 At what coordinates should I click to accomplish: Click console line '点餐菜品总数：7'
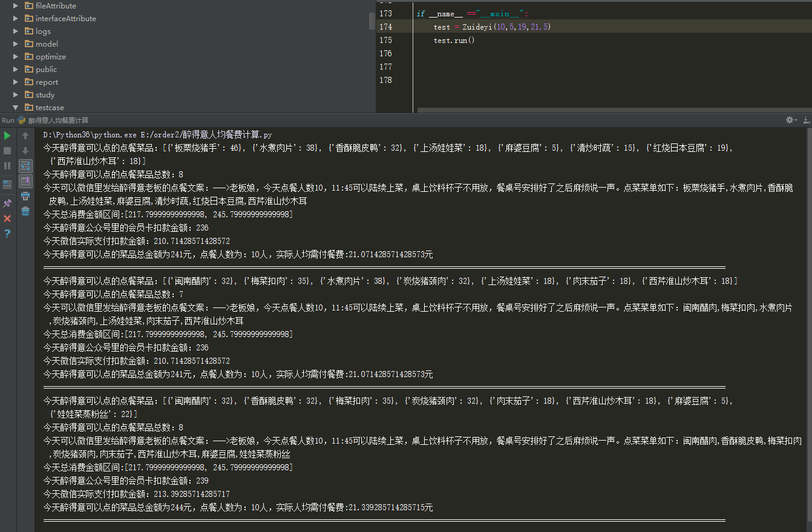tap(113, 294)
